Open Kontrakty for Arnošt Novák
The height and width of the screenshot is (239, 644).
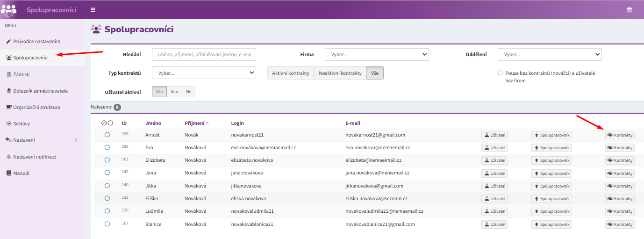[x=620, y=135]
